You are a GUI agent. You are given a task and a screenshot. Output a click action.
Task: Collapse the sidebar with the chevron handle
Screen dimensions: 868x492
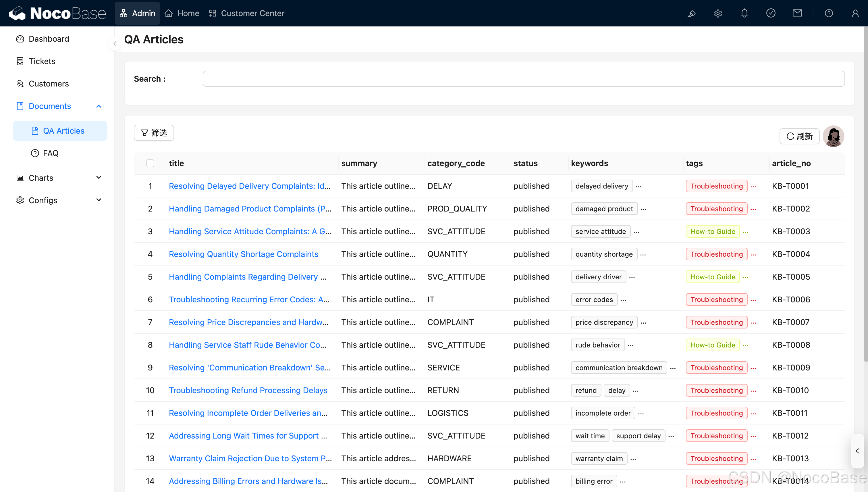click(x=115, y=43)
